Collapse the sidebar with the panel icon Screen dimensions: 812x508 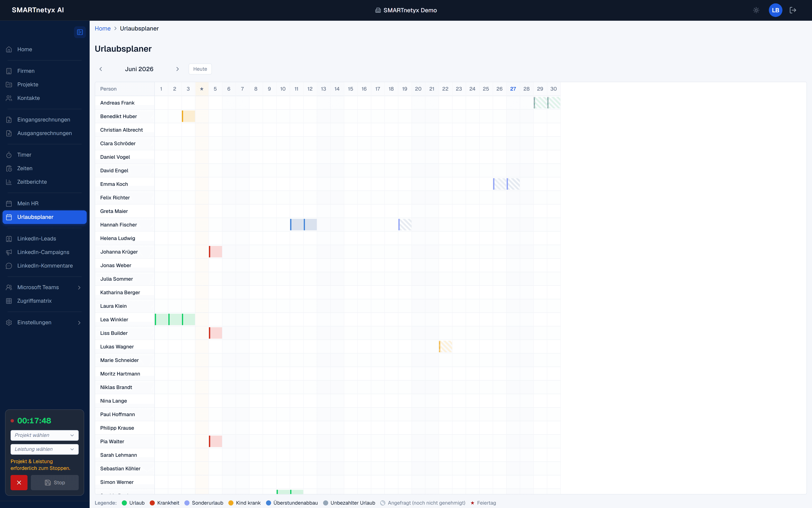point(80,32)
